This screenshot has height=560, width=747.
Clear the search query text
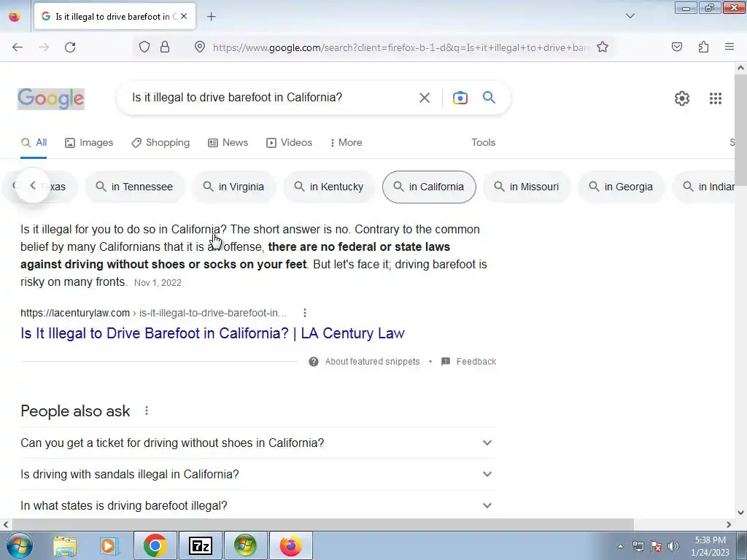pos(425,98)
